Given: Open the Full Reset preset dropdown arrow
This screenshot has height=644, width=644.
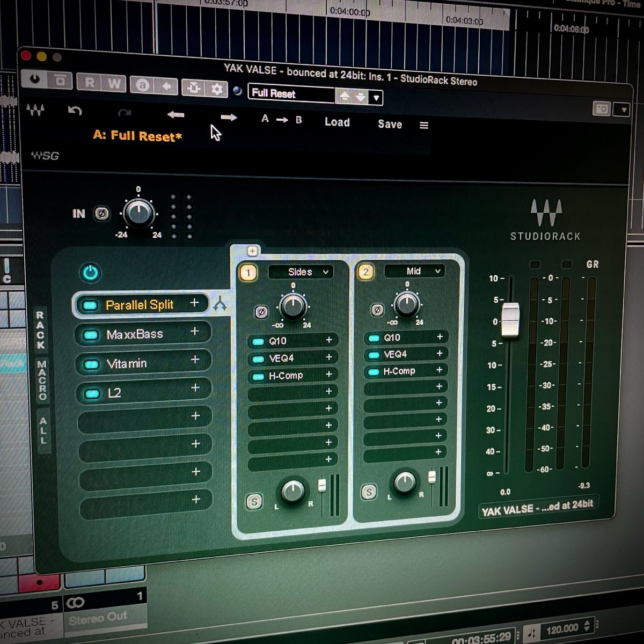Looking at the screenshot, I should [x=376, y=98].
